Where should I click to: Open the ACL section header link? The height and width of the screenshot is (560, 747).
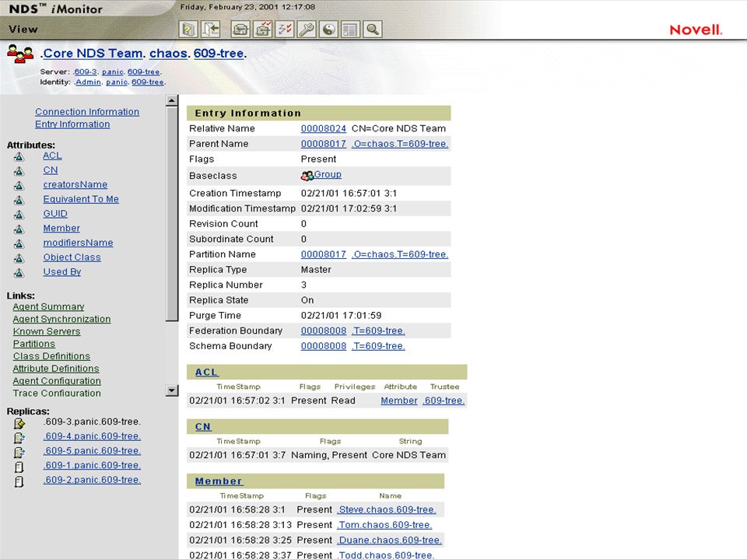pyautogui.click(x=206, y=373)
